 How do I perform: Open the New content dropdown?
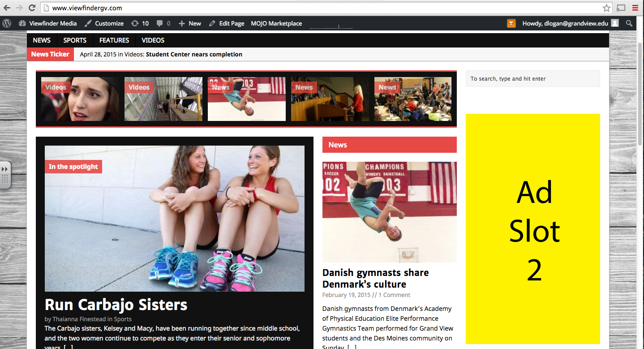(x=190, y=23)
